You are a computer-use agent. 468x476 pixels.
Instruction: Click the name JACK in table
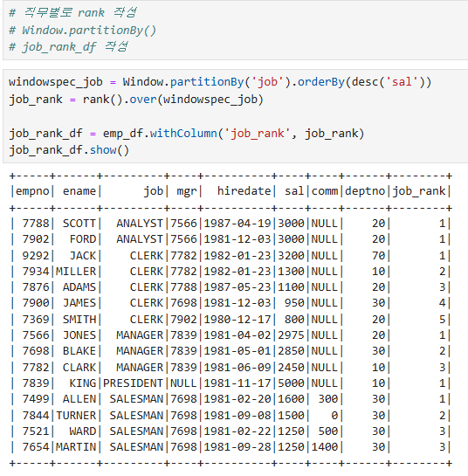coord(83,256)
